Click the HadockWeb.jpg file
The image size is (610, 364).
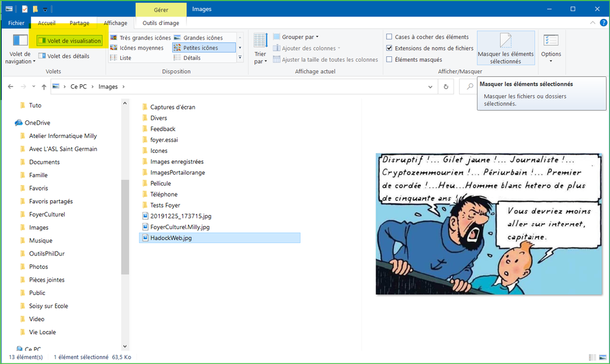click(x=220, y=238)
